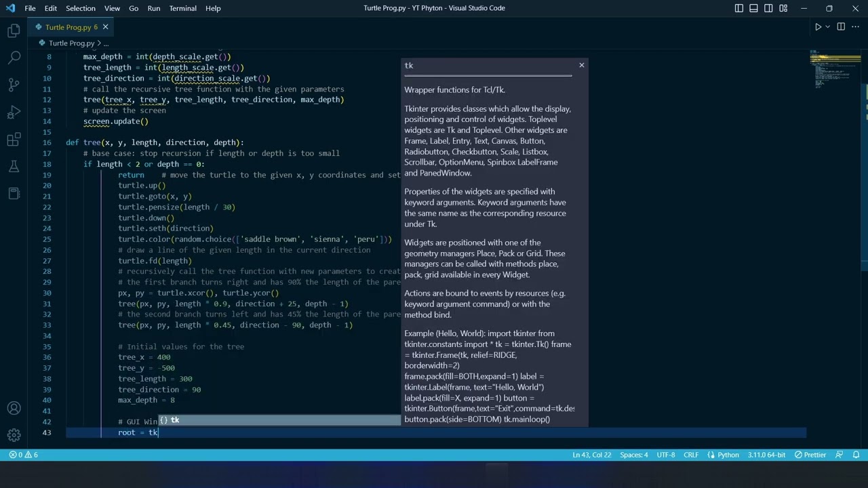Toggle the Secondary Side Bar layout icon
This screenshot has height=488, width=868.
point(769,8)
